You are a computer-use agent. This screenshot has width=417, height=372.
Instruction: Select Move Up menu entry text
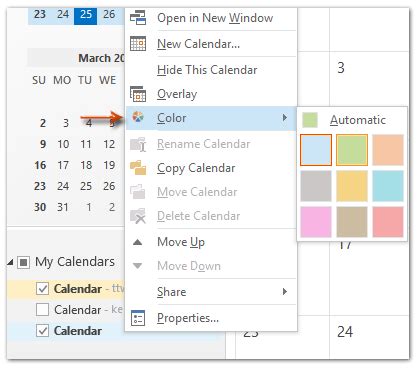tap(181, 242)
